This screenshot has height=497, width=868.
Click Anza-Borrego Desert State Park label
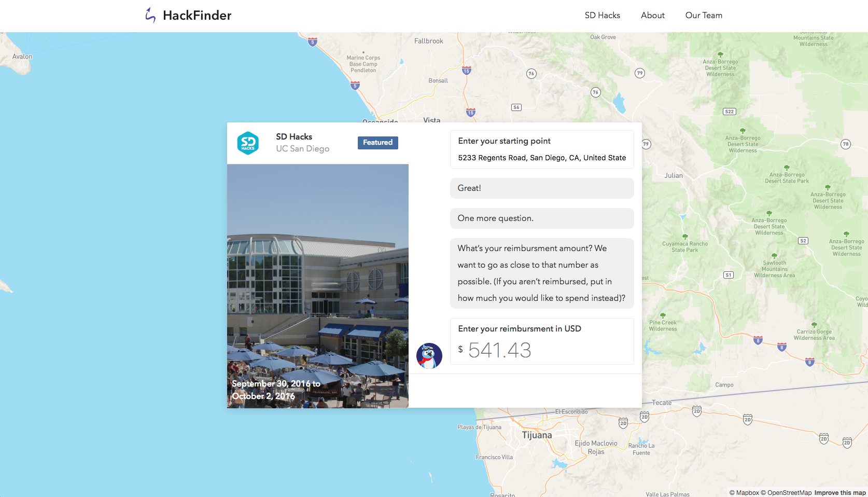[787, 178]
